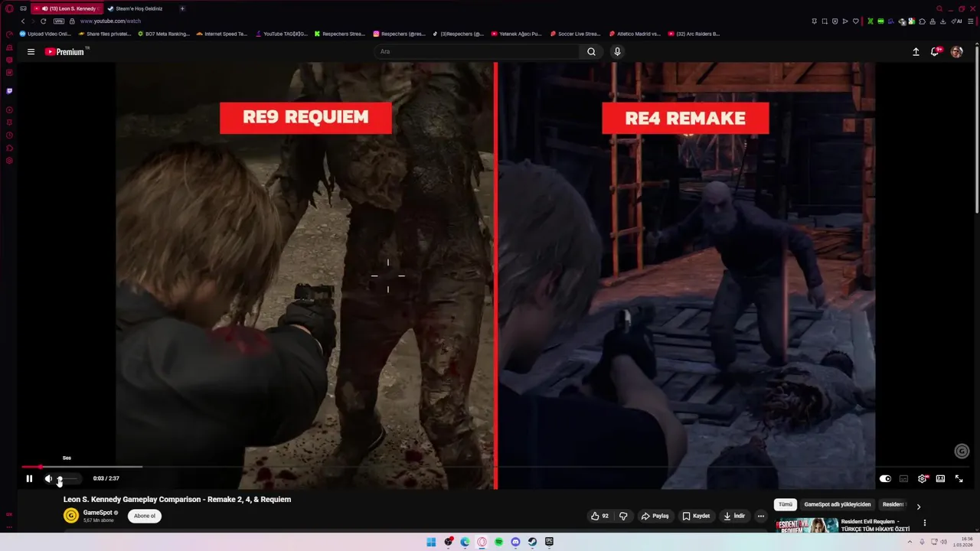Open options for the suggested Resident Evil video
Viewport: 980px width, 551px height.
(924, 523)
